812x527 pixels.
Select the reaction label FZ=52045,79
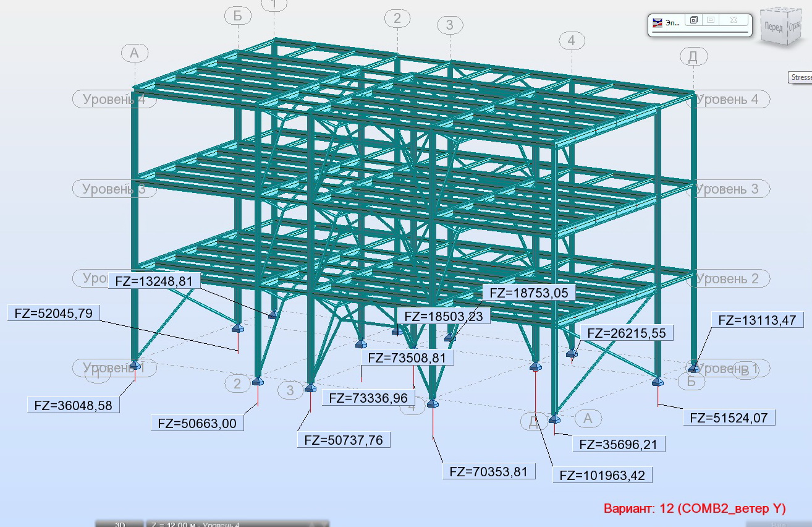click(x=54, y=313)
